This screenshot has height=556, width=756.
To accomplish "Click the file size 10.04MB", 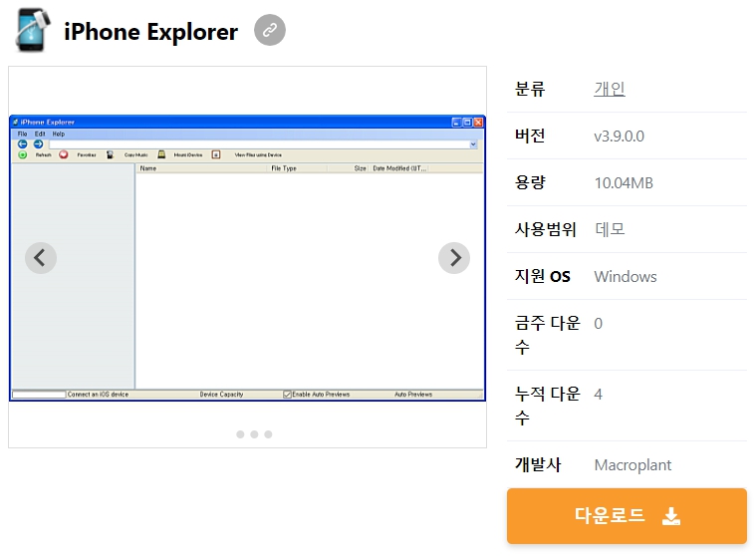I will [624, 182].
